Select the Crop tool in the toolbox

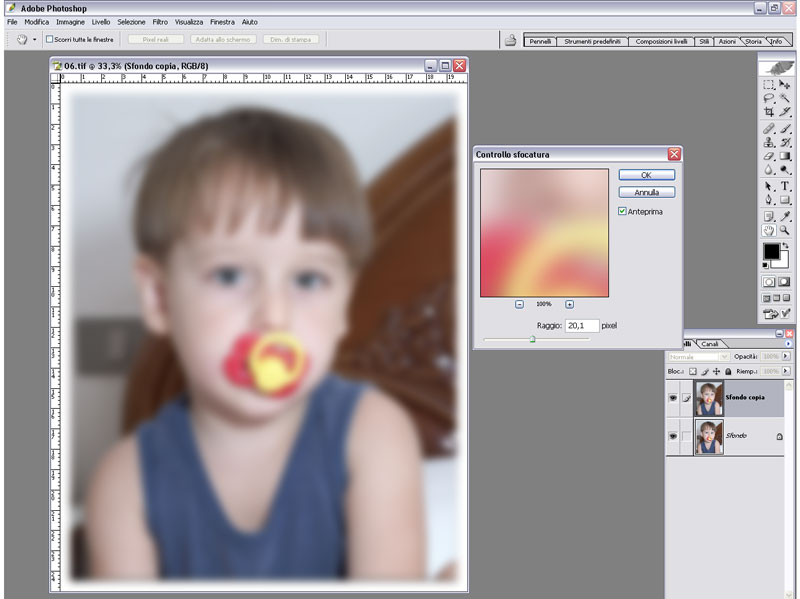point(769,113)
